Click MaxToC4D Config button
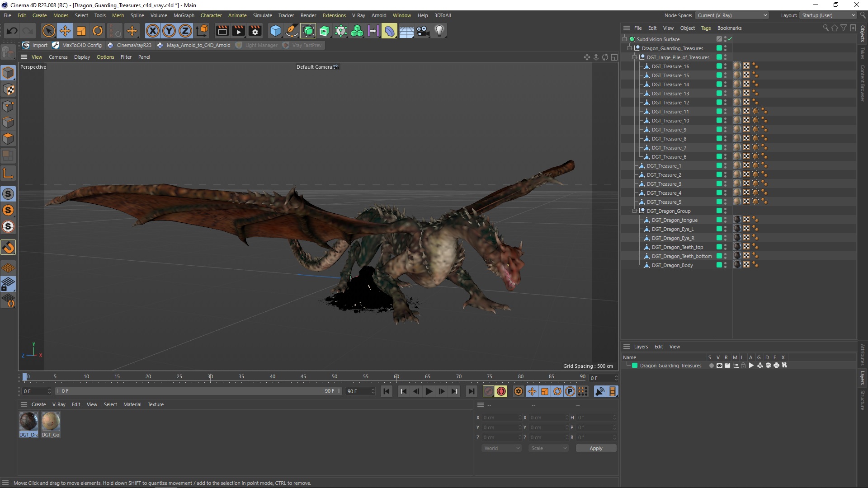Screen dimensions: 868x488 (x=77, y=45)
